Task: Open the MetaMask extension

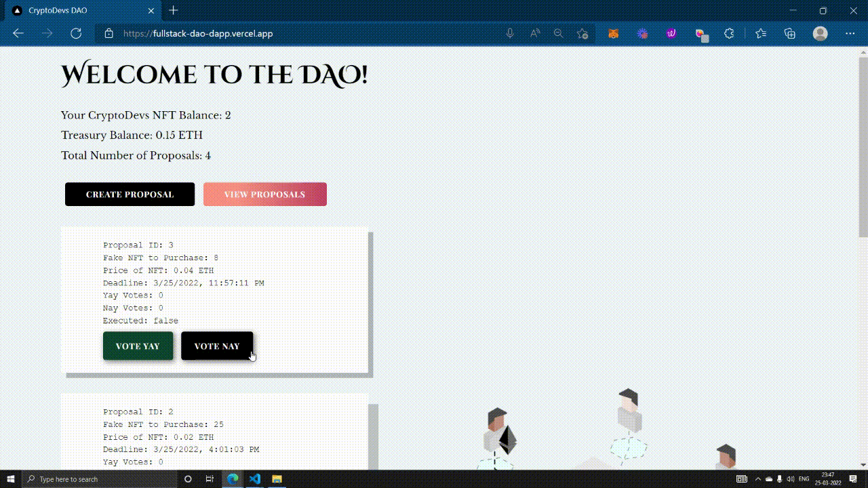Action: (x=613, y=33)
